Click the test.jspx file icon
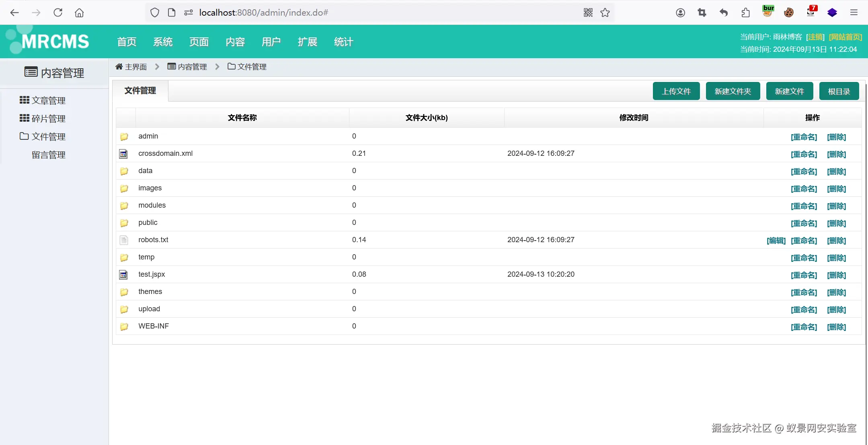868x445 pixels. pos(123,275)
